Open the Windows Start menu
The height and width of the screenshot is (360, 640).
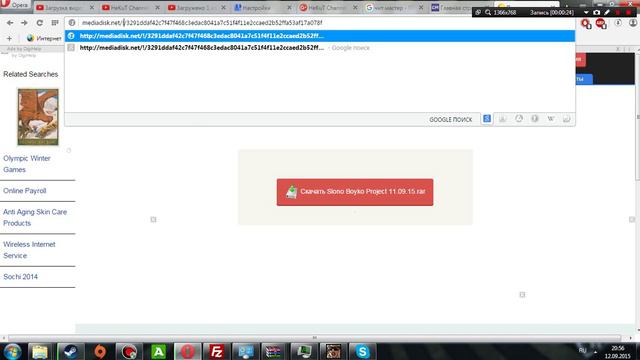pyautogui.click(x=12, y=351)
